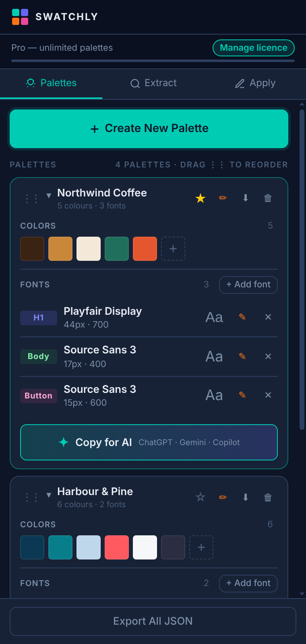Screen dimensions: 306x644
Task: Remove the Body Source Sans 3 font
Action: (x=268, y=357)
